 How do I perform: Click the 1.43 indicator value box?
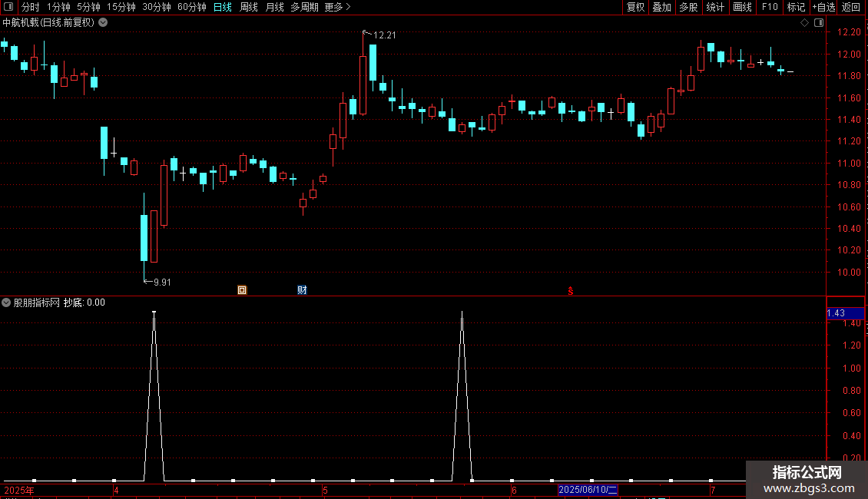click(x=845, y=313)
